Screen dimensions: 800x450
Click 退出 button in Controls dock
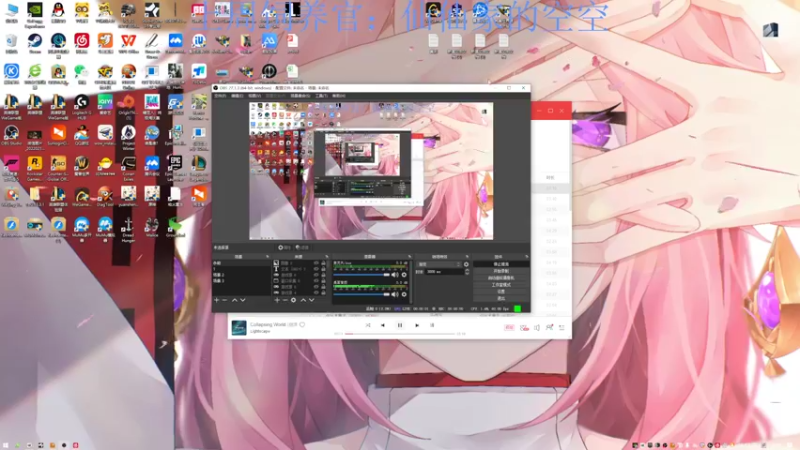(501, 298)
